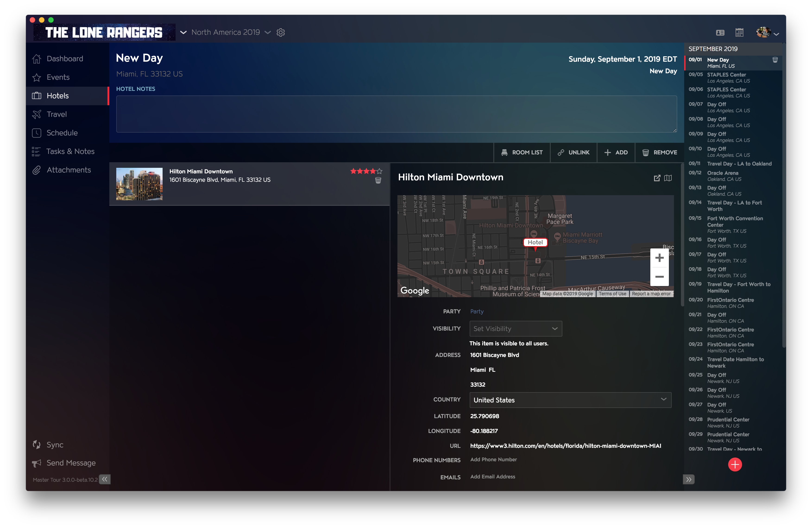Open Terms of Use map link

click(612, 294)
